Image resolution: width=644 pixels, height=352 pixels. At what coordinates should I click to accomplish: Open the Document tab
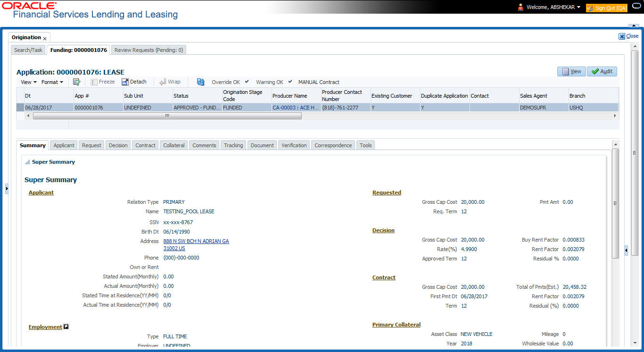point(262,145)
